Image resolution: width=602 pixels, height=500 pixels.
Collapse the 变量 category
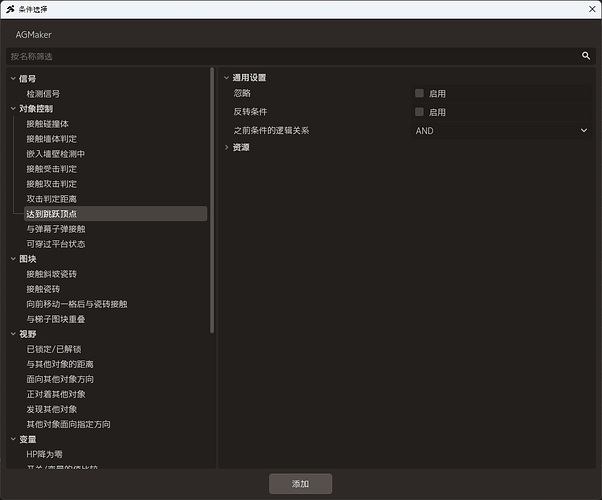[13, 439]
